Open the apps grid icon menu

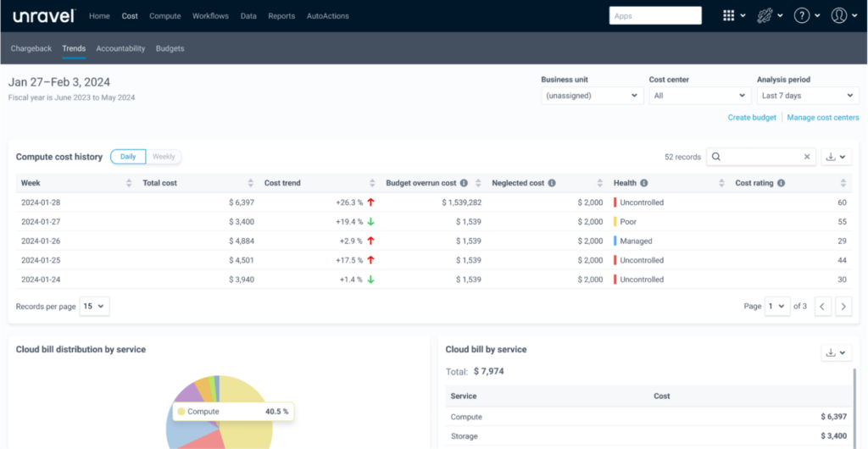click(734, 16)
